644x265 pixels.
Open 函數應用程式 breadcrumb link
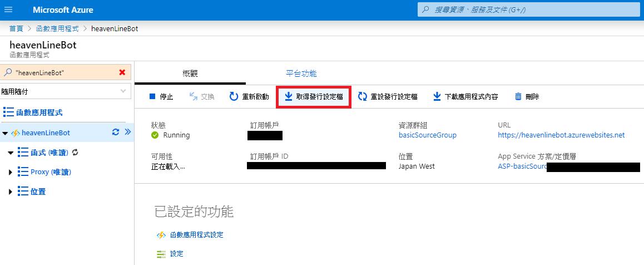57,29
